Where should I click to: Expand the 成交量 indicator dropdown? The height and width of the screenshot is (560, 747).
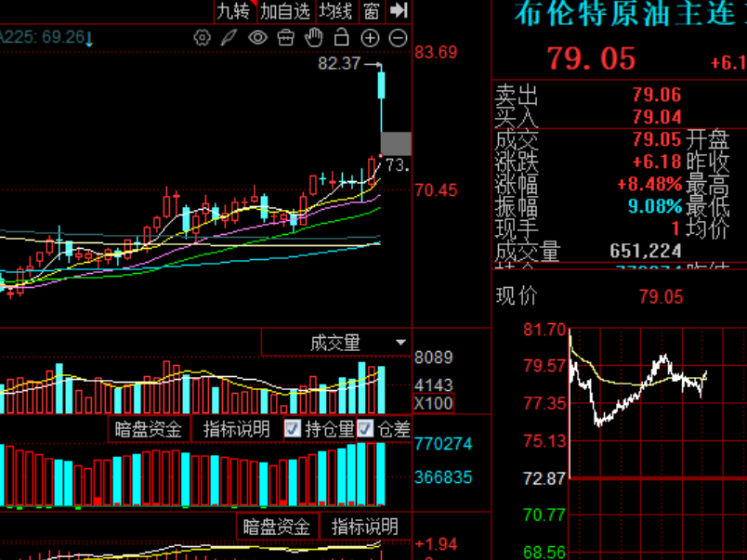(400, 343)
